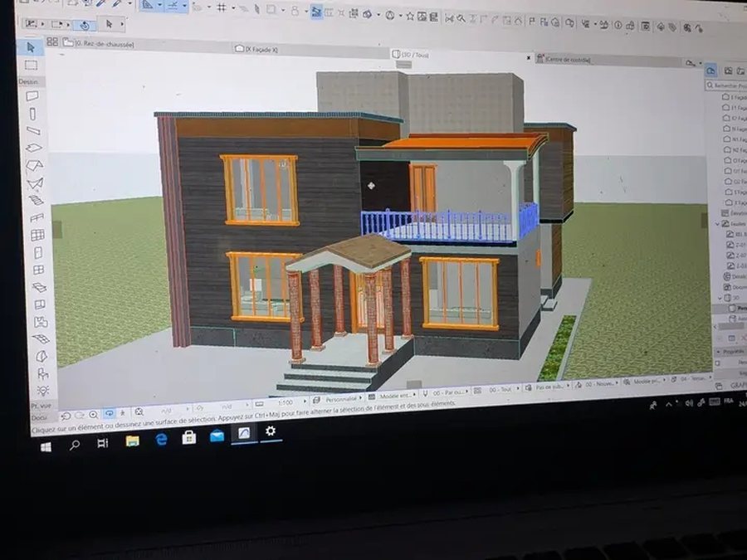
Task: Choose the Morph tool in toolbox
Action: (x=41, y=356)
